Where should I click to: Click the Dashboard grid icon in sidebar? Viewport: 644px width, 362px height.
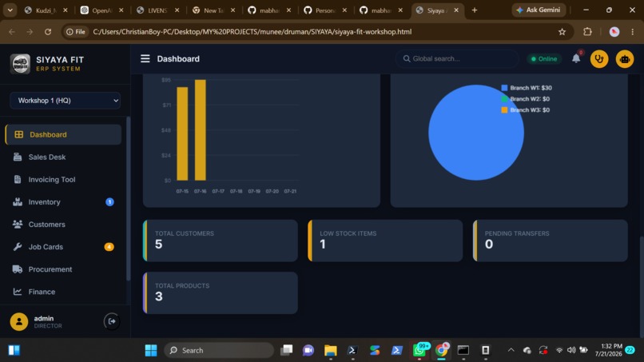[19, 134]
